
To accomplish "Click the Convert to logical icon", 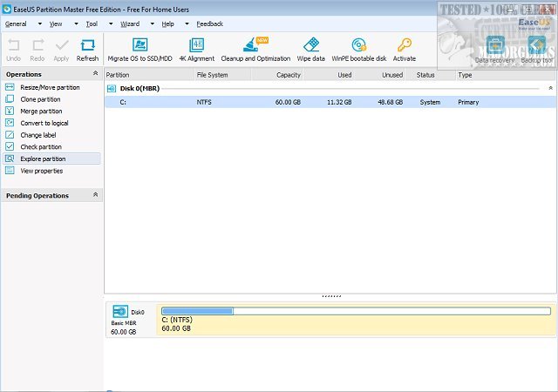I will [x=10, y=123].
